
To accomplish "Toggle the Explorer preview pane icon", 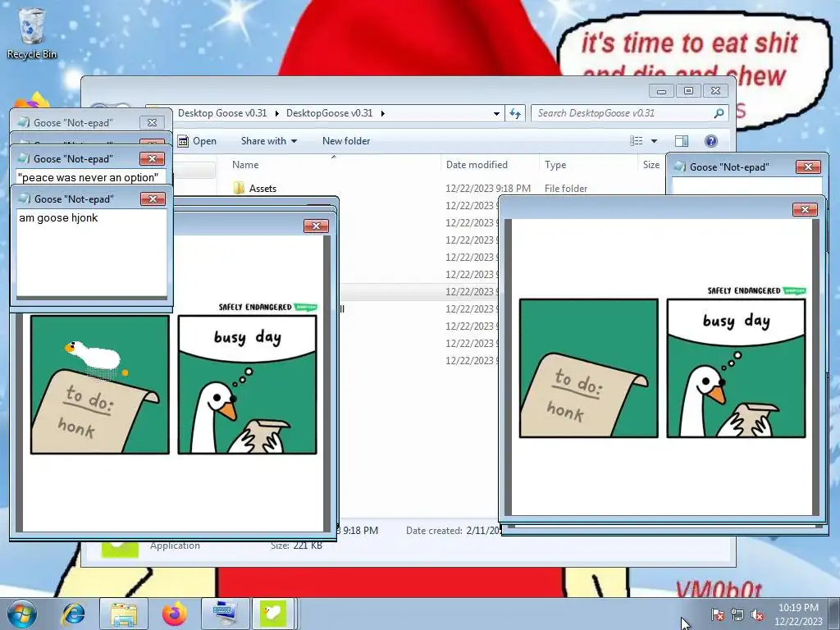I will coord(682,141).
